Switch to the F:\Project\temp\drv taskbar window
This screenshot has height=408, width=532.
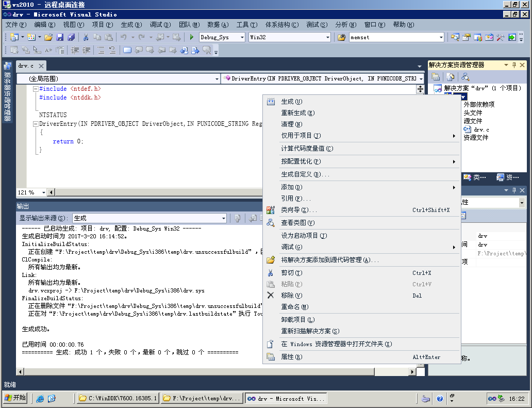202,399
